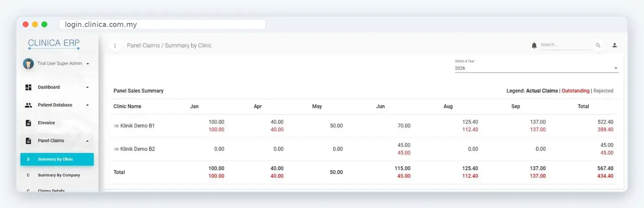Click the red close window button

coord(25,25)
